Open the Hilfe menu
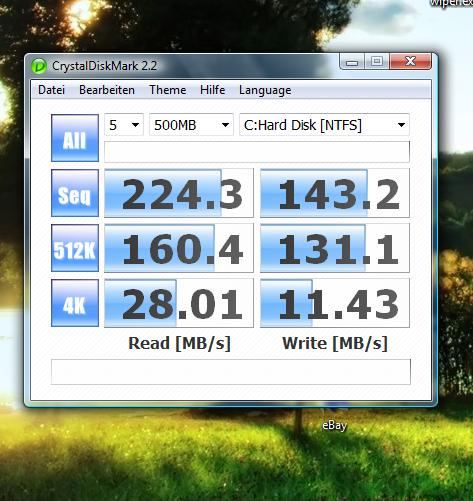This screenshot has height=501, width=473. 212,90
